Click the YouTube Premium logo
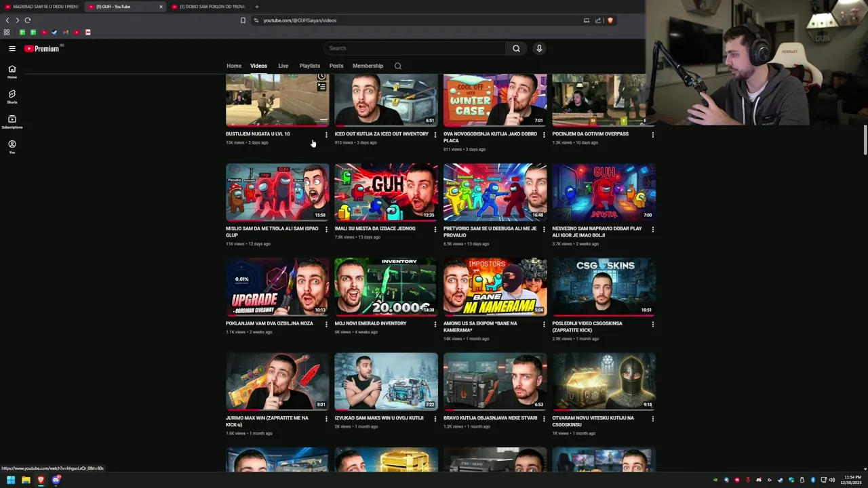 [42, 48]
